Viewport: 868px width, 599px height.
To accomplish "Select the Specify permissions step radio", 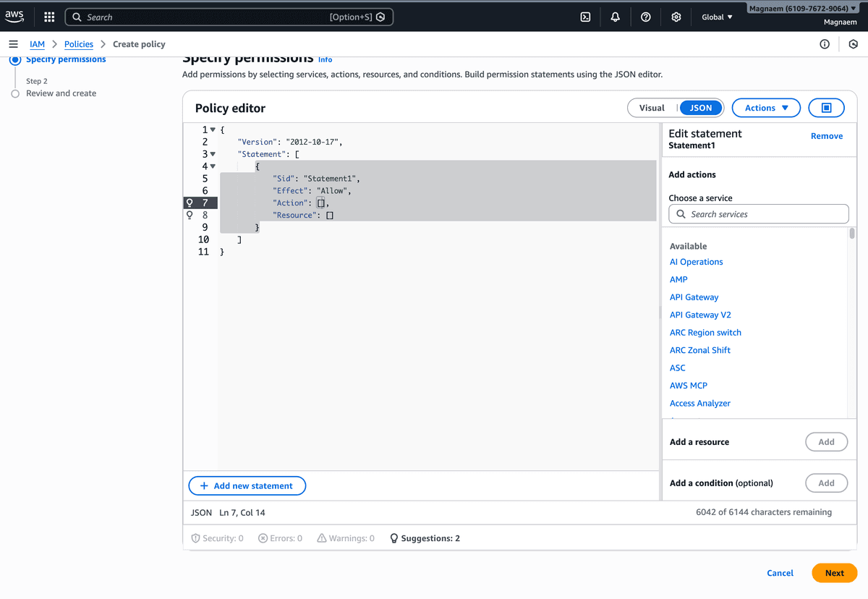I will pyautogui.click(x=15, y=59).
